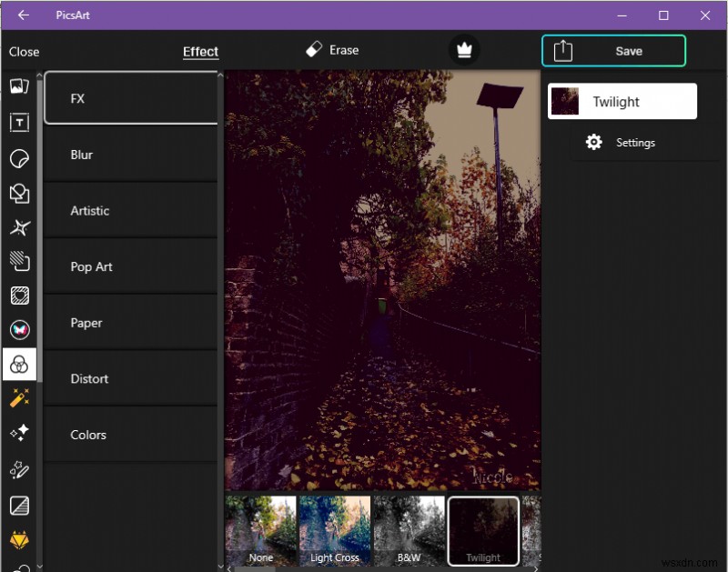Choose the Pop Art category
This screenshot has width=728, height=572.
[130, 266]
